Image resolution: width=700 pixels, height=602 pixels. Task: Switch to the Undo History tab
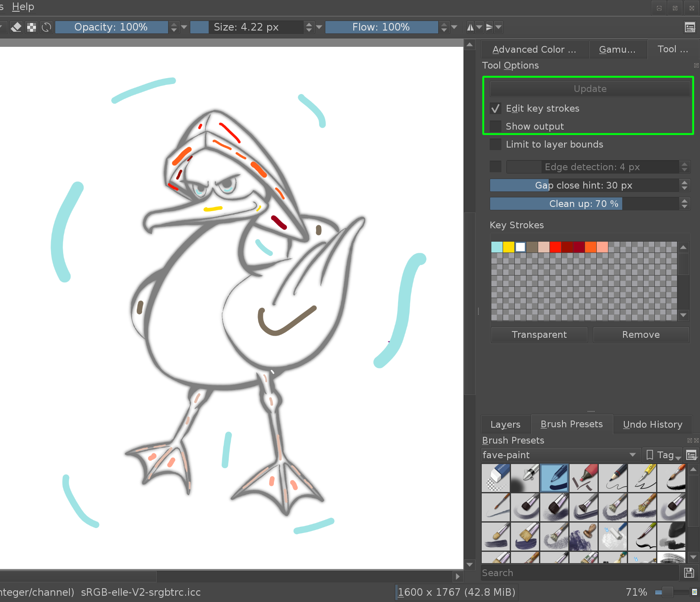click(x=653, y=424)
